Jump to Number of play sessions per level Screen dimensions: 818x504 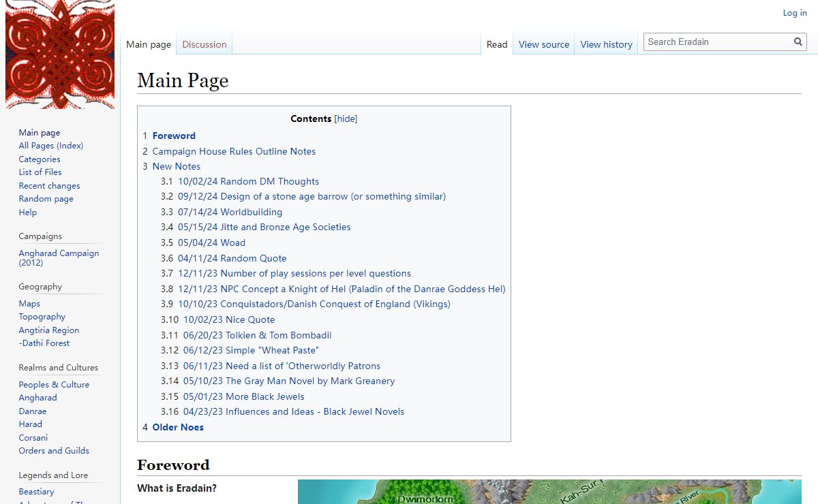coord(294,273)
